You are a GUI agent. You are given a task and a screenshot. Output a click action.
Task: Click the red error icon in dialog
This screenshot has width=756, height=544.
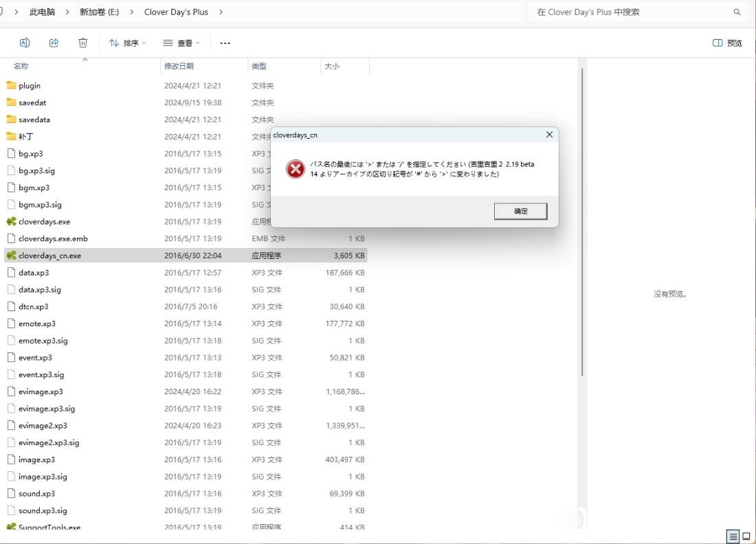[x=296, y=169]
